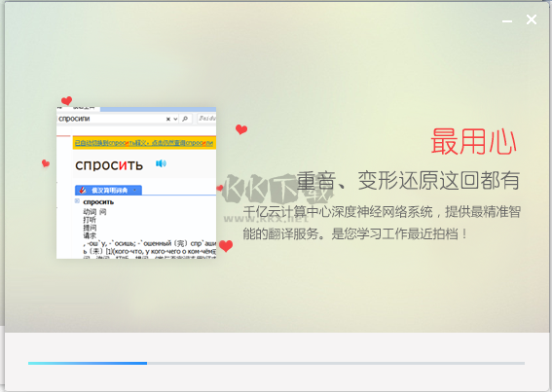Click the red 最用心 headline
This screenshot has width=552, height=392.
point(473,141)
